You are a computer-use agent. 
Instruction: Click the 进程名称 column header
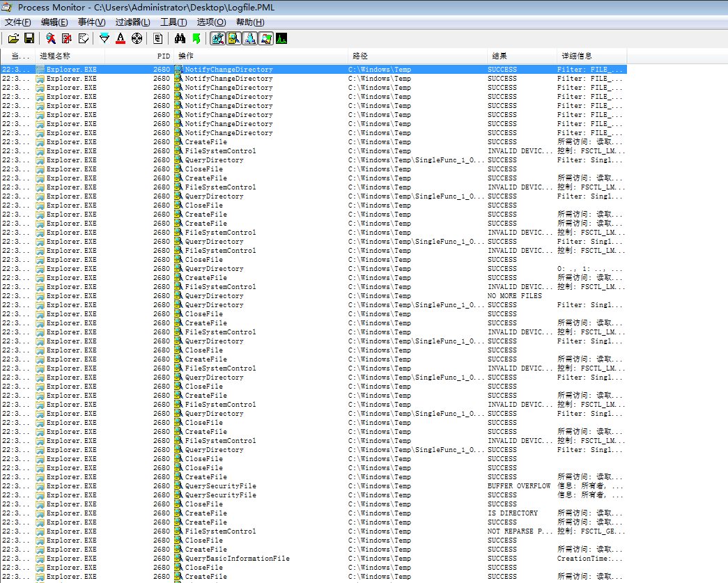point(70,56)
